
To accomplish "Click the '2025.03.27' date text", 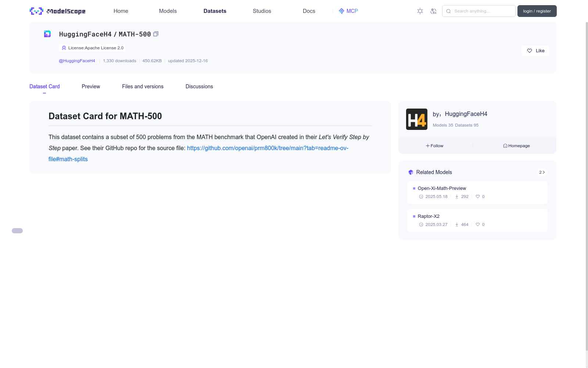I will click(x=437, y=224).
